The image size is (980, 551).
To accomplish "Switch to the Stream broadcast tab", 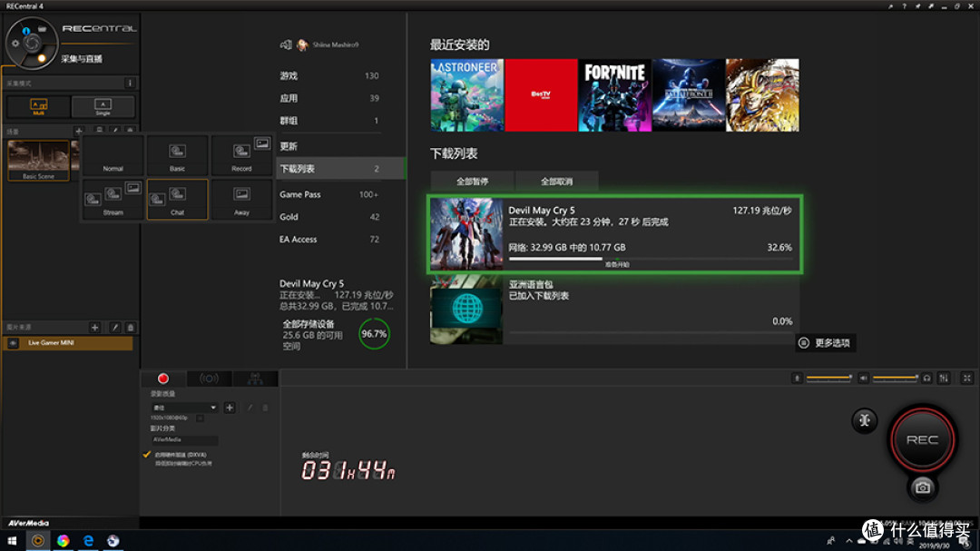I will click(209, 379).
